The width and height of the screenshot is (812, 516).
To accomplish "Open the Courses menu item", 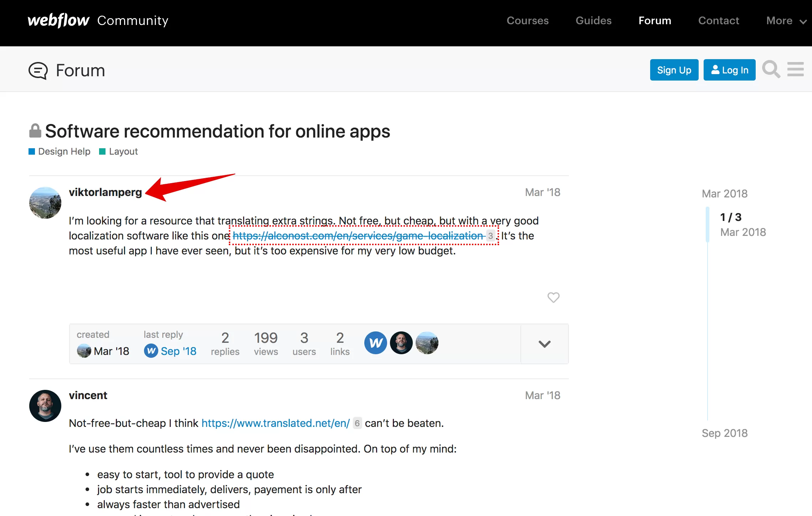I will coord(528,21).
